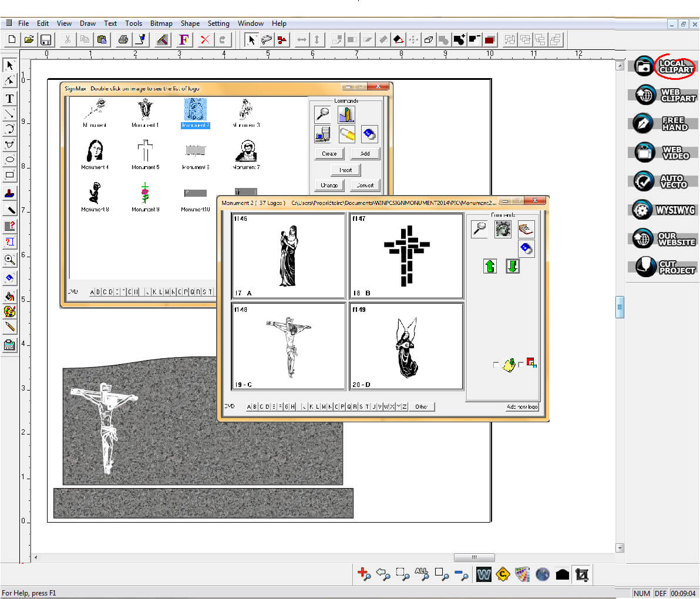The height and width of the screenshot is (599, 700).
Task: Click the Convert button in SignMax dialog
Action: coord(365,185)
